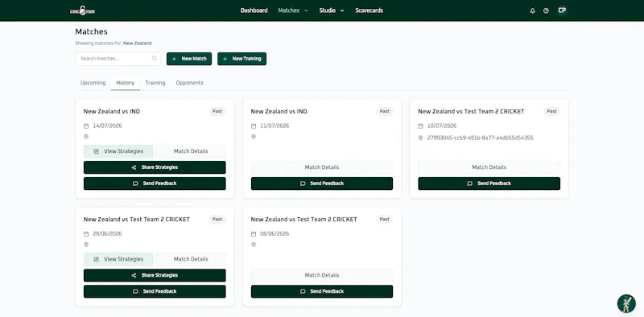The width and height of the screenshot is (644, 317).
Task: Open the Matches navigation item
Action: point(289,10)
